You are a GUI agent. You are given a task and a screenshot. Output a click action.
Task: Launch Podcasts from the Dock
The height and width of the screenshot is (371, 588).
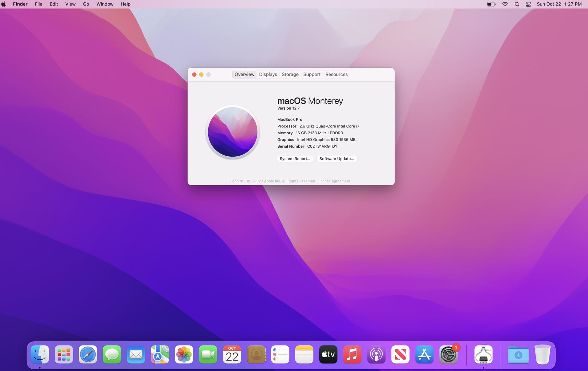[377, 355]
